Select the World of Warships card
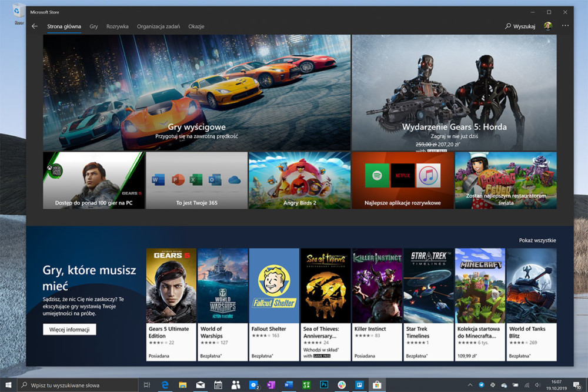588x392 pixels. [223, 304]
